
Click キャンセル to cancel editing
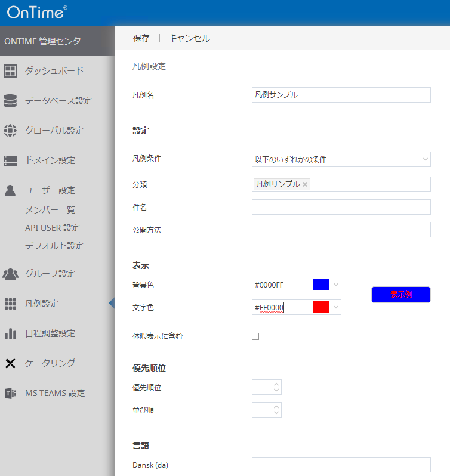pyautogui.click(x=189, y=38)
